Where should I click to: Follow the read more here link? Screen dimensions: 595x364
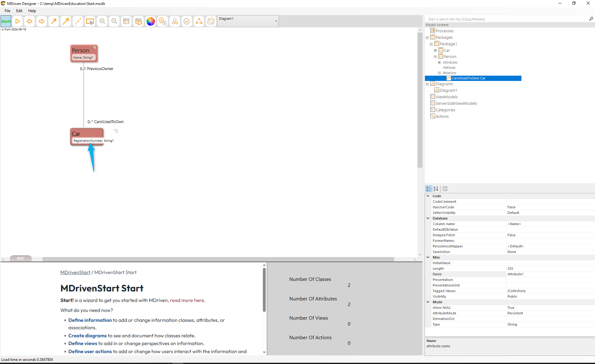tap(187, 300)
